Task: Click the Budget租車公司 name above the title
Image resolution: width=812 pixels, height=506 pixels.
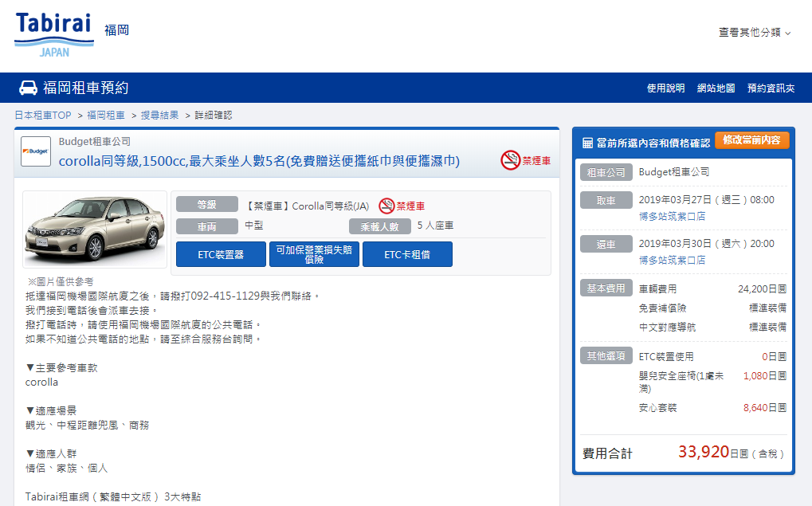Action: 94,141
